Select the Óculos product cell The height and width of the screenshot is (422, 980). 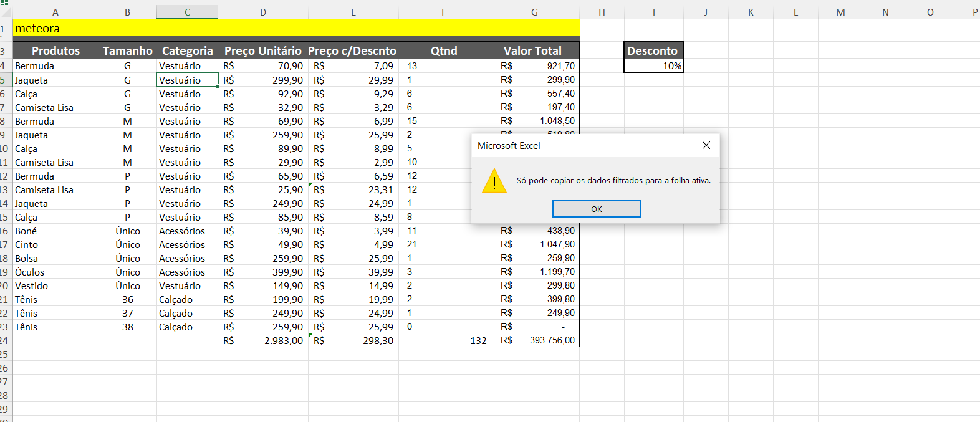[55, 272]
